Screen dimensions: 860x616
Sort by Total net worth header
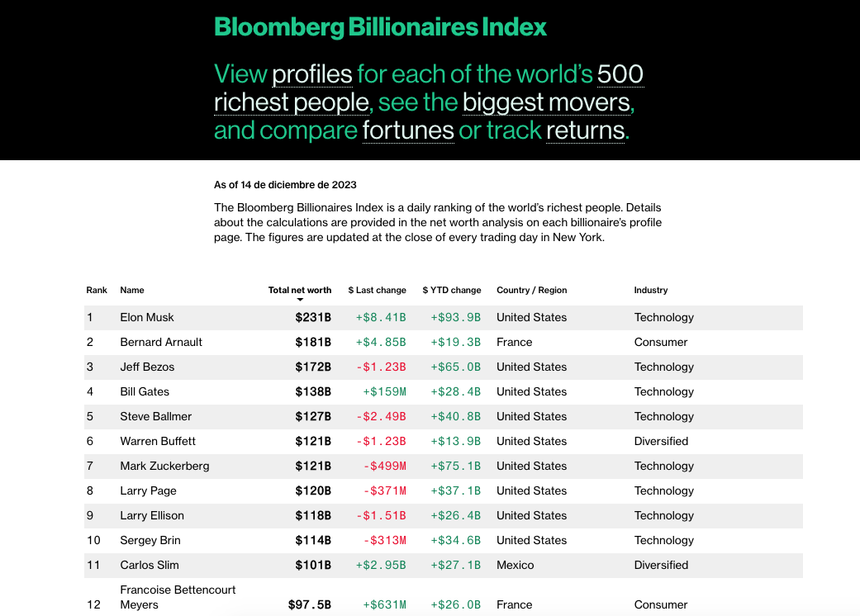300,290
